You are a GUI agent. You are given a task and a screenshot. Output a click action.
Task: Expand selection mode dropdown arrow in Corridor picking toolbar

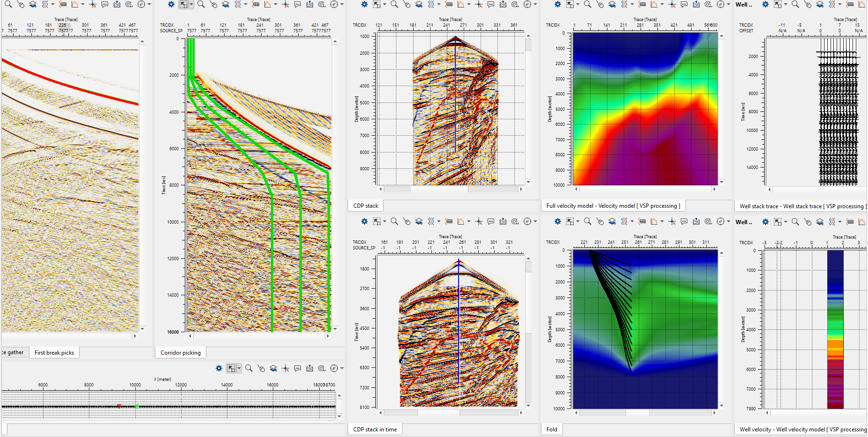tap(191, 4)
